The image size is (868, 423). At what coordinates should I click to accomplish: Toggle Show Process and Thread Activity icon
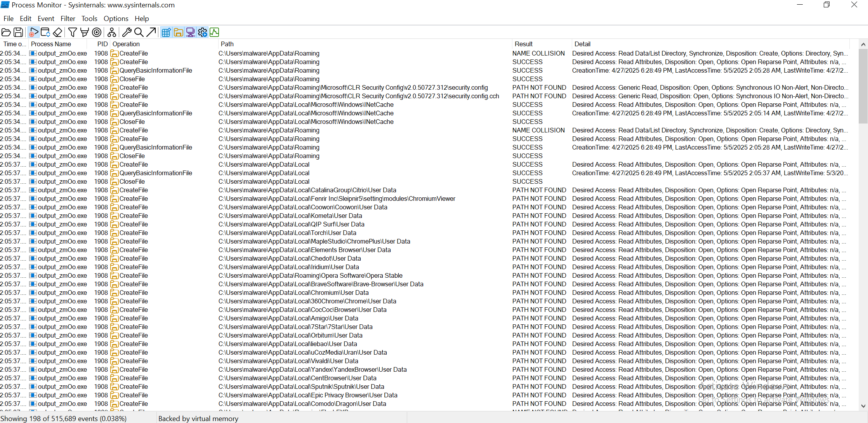[x=202, y=32]
